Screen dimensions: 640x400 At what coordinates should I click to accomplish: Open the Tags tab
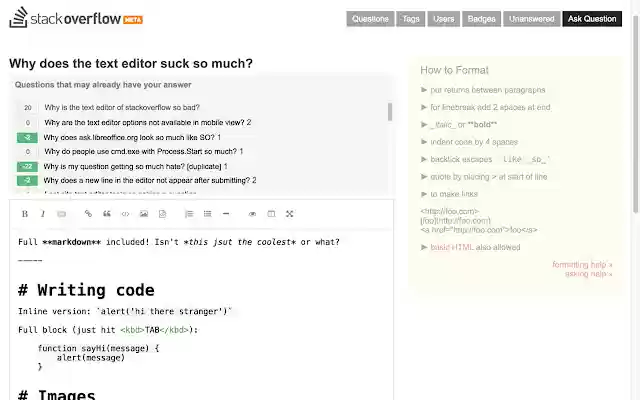pyautogui.click(x=411, y=19)
